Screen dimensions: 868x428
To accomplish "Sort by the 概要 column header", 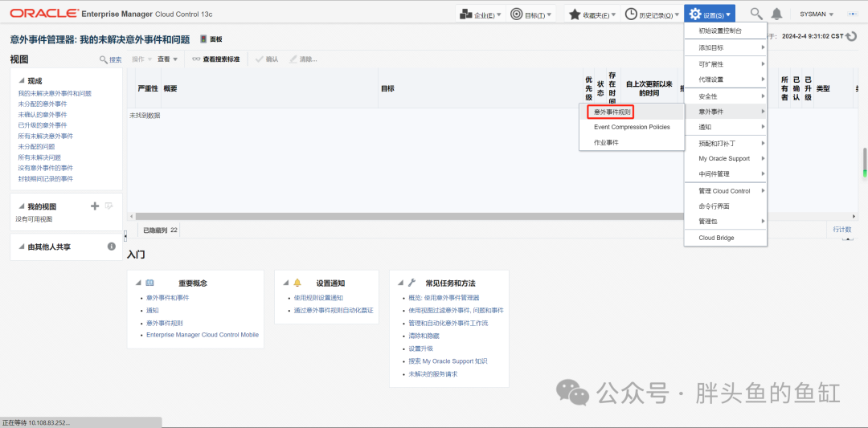I will (170, 88).
